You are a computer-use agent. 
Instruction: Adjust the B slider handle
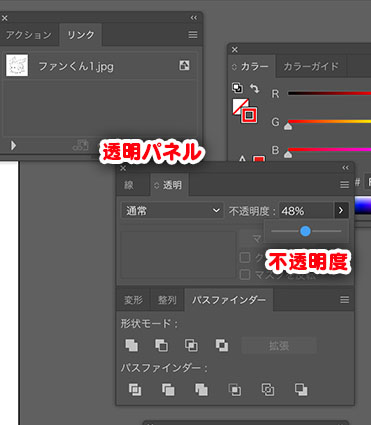coord(288,154)
